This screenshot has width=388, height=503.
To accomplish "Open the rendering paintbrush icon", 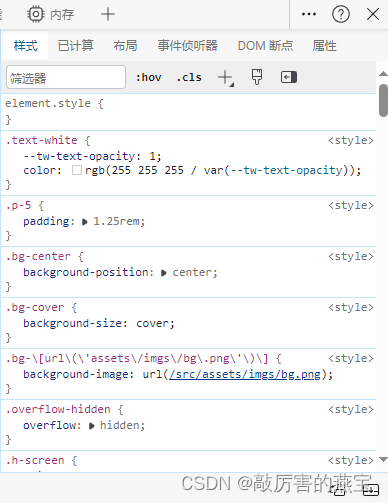I will coord(257,77).
